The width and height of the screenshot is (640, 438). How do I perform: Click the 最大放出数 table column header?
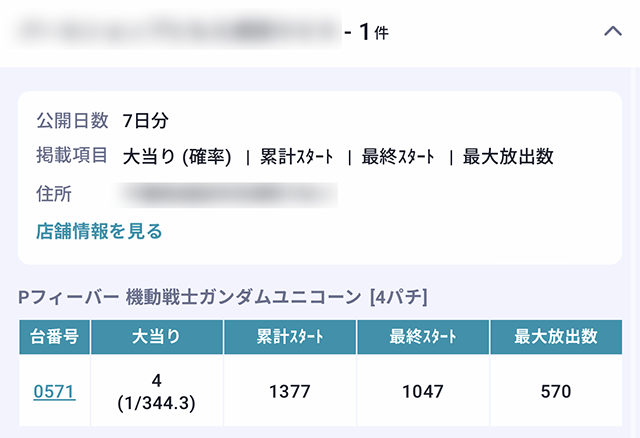click(556, 337)
